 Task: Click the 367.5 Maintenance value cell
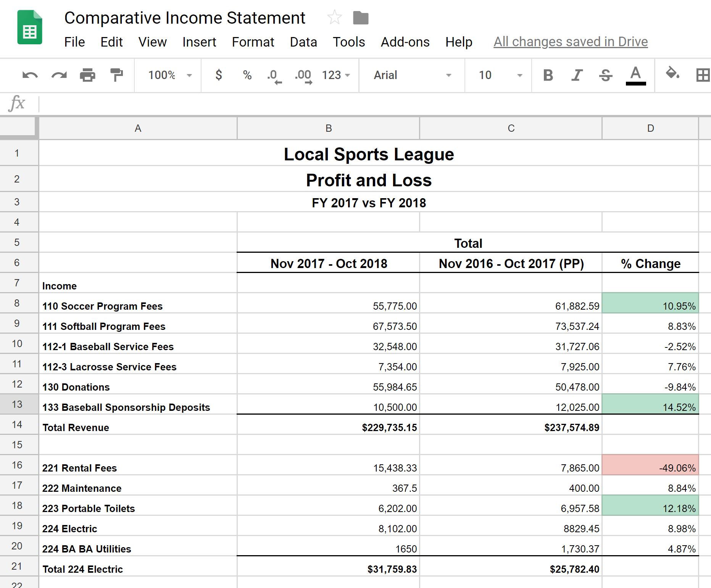click(x=328, y=485)
